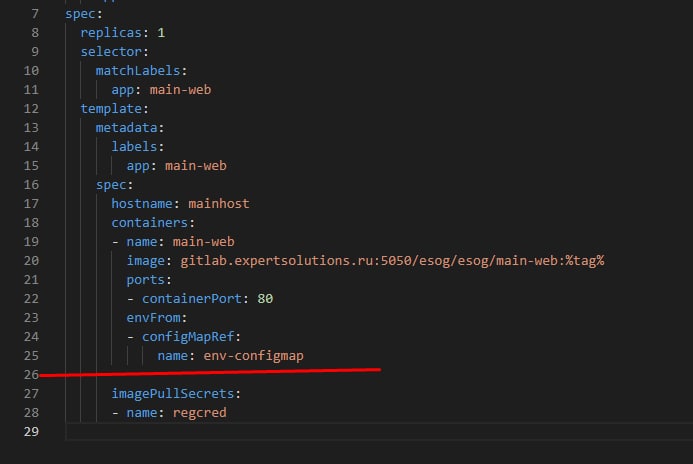Click the 'selector' key
Screen dimensions: 693x464
click(x=111, y=52)
